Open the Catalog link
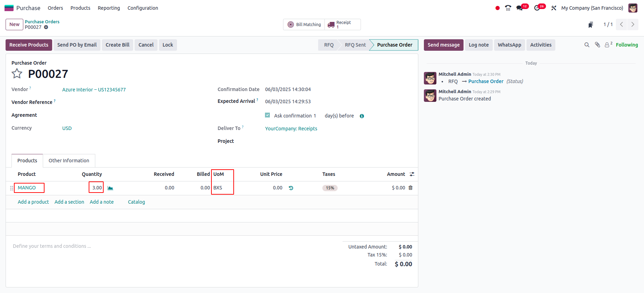Image resolution: width=644 pixels, height=293 pixels. [136, 202]
